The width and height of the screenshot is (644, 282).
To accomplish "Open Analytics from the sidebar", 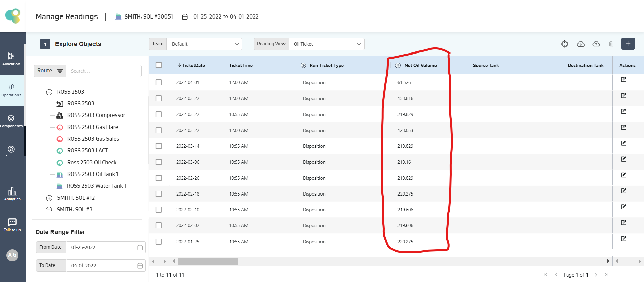I will (x=12, y=194).
